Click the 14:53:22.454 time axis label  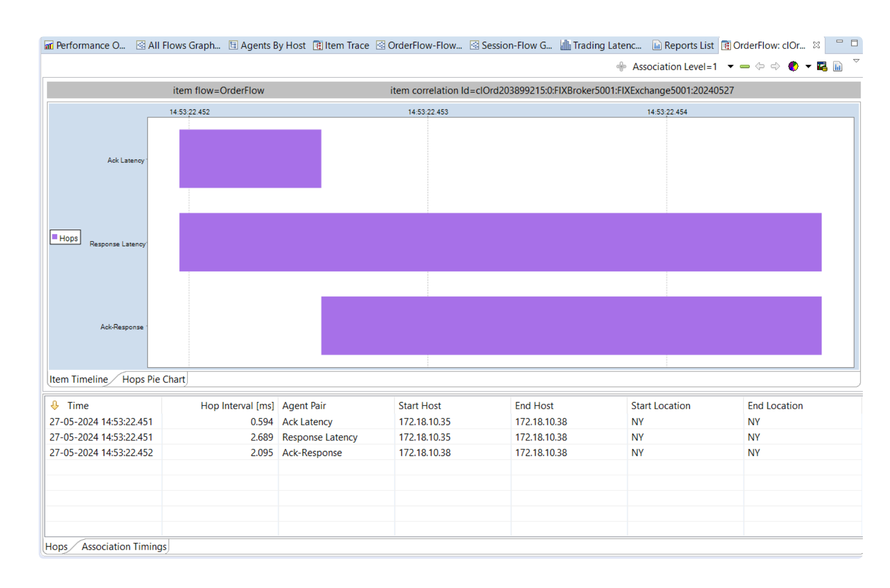click(667, 112)
